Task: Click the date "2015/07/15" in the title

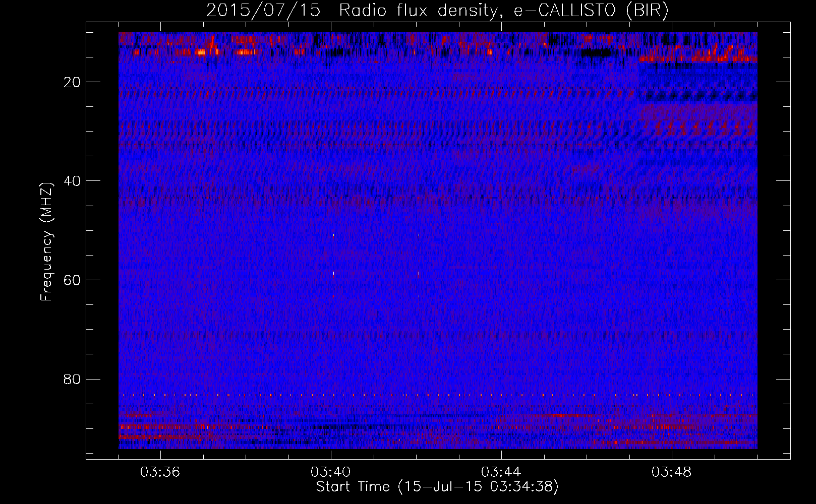Action: pyautogui.click(x=264, y=10)
